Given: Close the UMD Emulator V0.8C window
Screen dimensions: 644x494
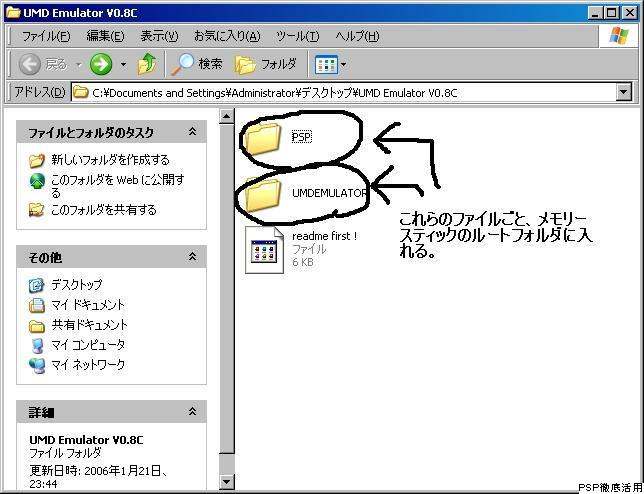Looking at the screenshot, I should pyautogui.click(x=629, y=13).
